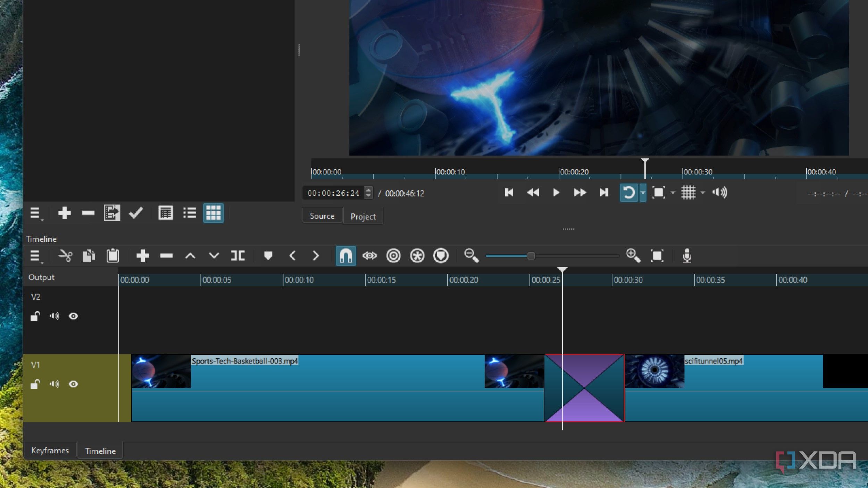The image size is (868, 488).
Task: Switch to Project tab
Action: (363, 217)
